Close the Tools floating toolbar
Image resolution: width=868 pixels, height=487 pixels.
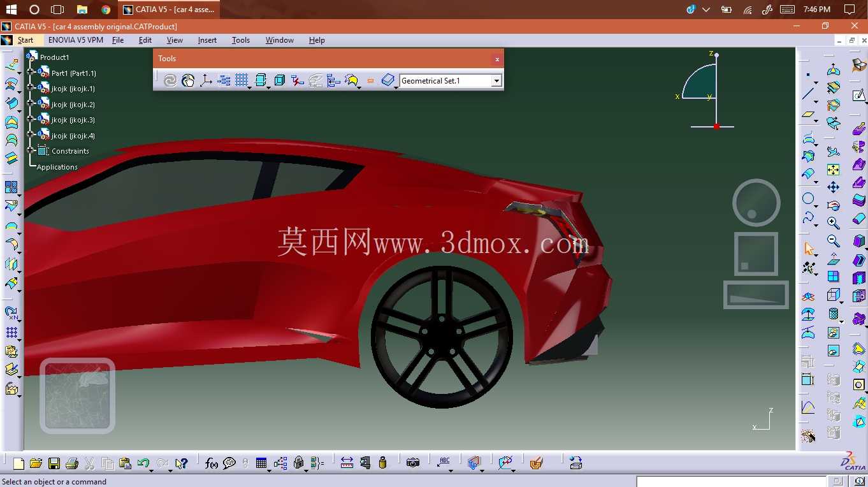tap(497, 59)
